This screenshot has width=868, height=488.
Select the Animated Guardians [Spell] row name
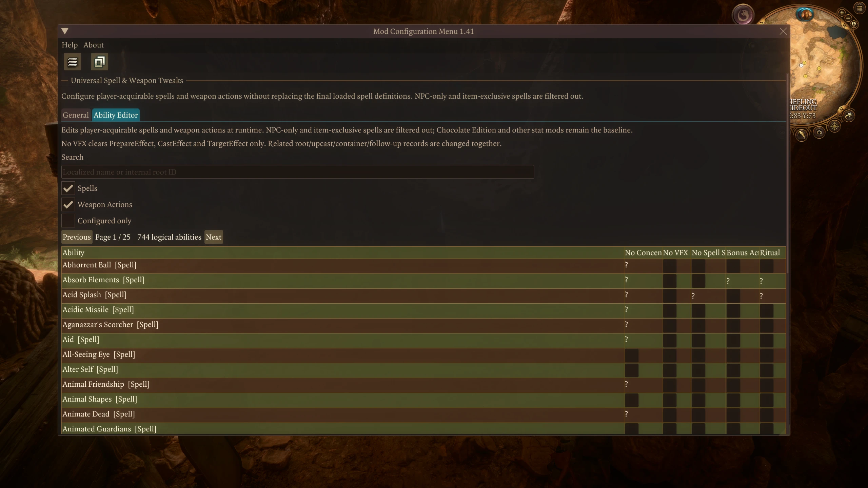[x=109, y=429]
